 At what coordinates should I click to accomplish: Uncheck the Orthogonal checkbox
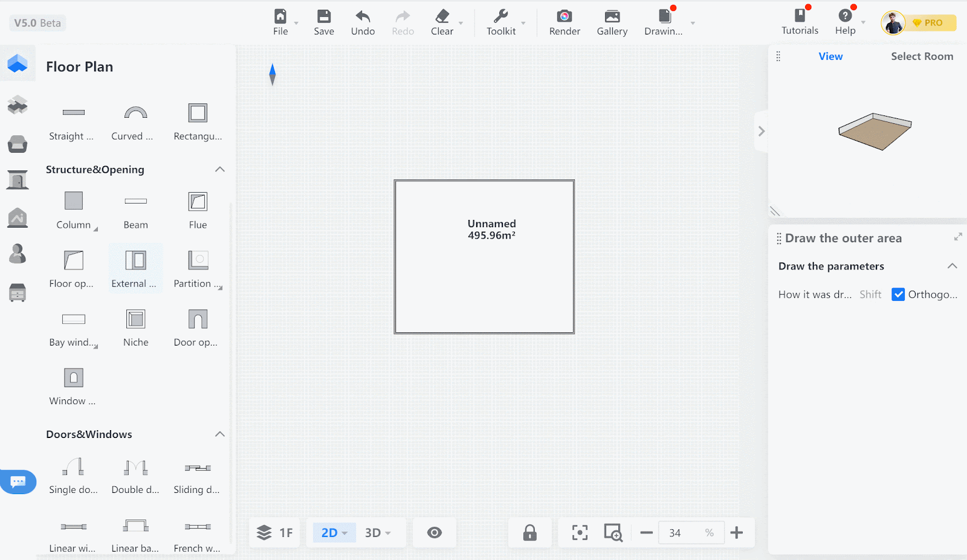(898, 295)
